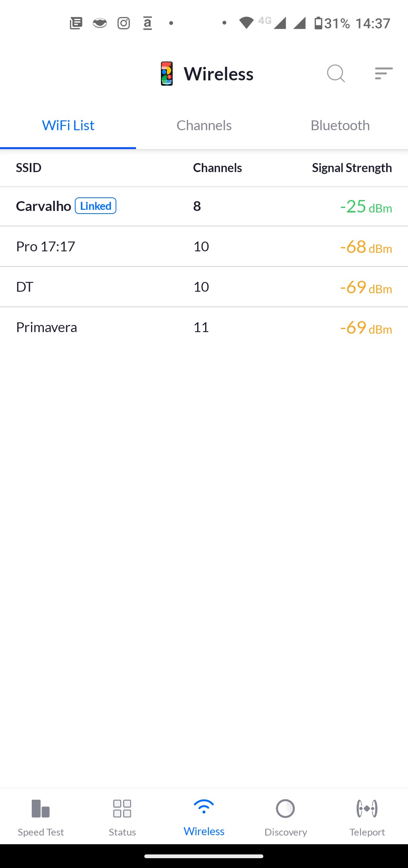408x868 pixels.
Task: Tap the SSID column header
Action: (x=29, y=168)
